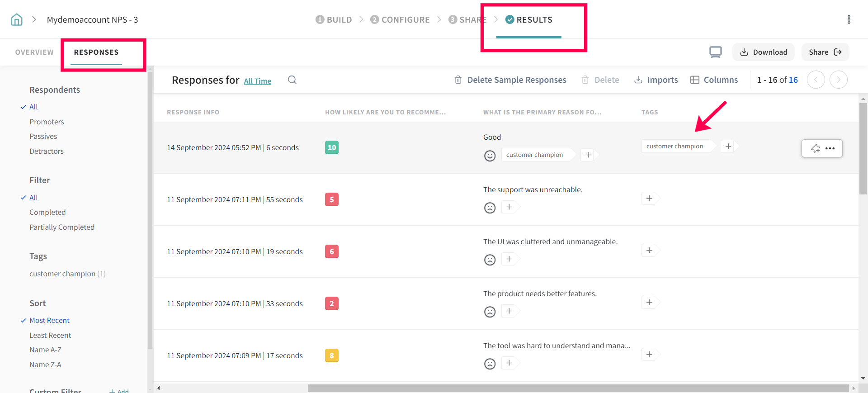Click the home icon in breadcrumb
Image resolution: width=868 pixels, height=393 pixels.
coord(17,19)
